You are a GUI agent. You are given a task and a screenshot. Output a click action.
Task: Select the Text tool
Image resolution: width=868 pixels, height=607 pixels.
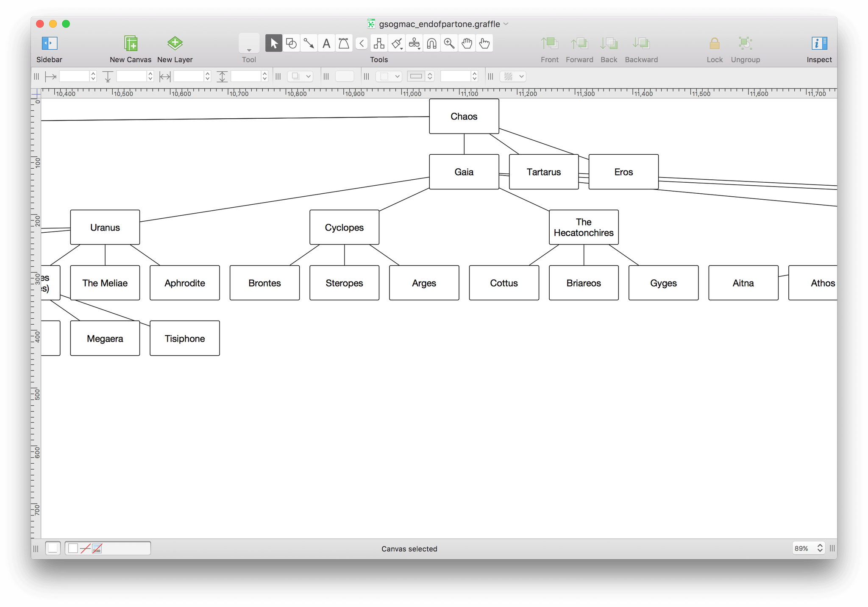coord(326,43)
